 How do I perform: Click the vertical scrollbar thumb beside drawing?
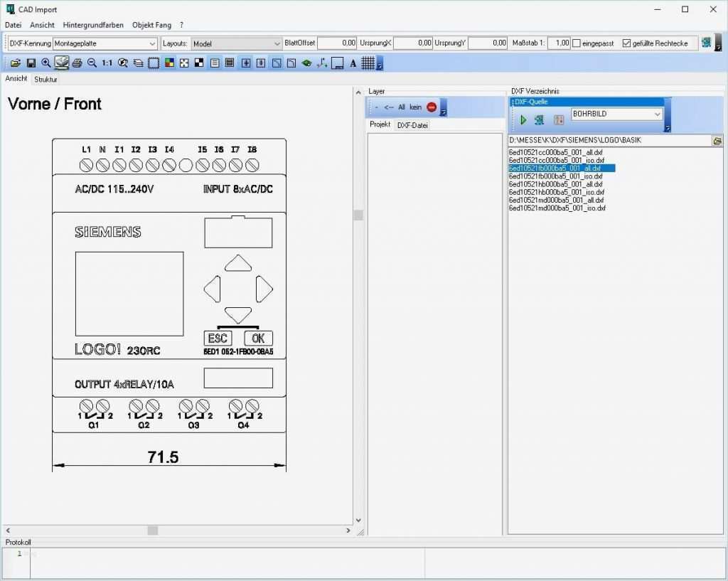[x=358, y=215]
